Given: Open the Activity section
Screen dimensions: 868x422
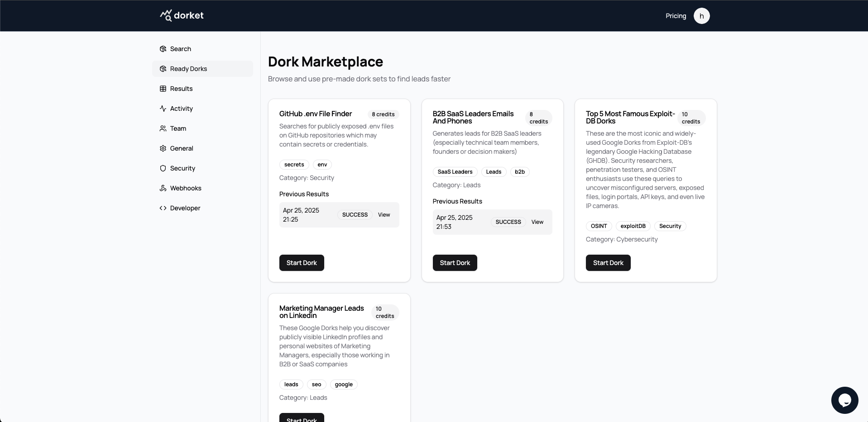Looking at the screenshot, I should (202, 109).
